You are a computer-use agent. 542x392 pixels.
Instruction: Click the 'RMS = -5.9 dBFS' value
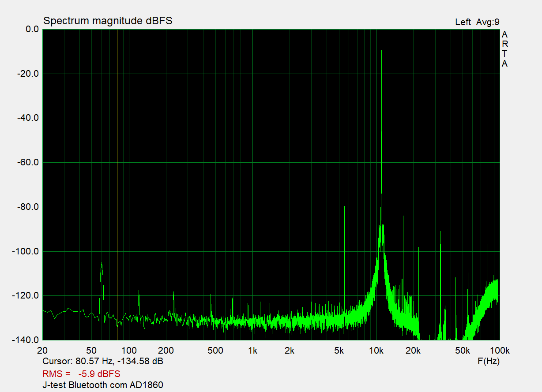point(81,373)
